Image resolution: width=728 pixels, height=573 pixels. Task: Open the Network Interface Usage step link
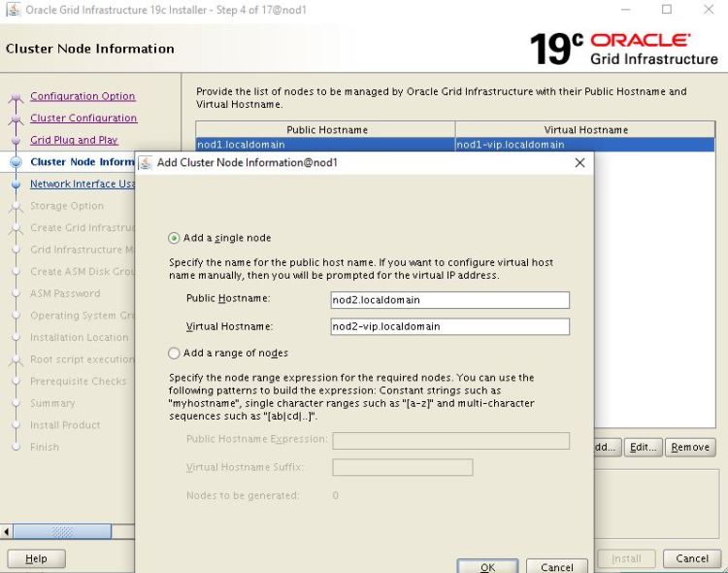pyautogui.click(x=83, y=184)
